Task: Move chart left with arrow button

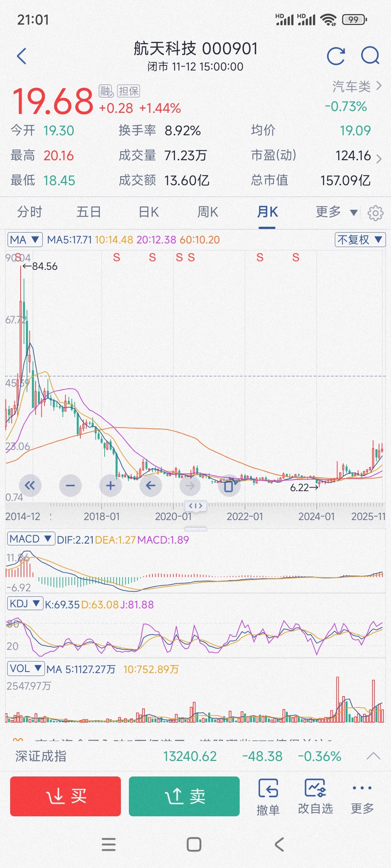Action: (x=151, y=485)
